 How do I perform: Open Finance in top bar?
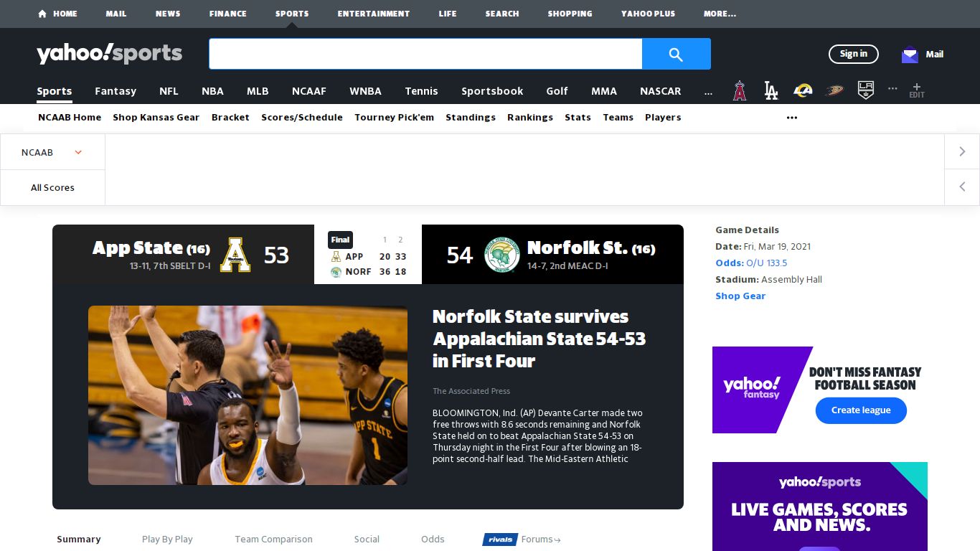pos(228,14)
